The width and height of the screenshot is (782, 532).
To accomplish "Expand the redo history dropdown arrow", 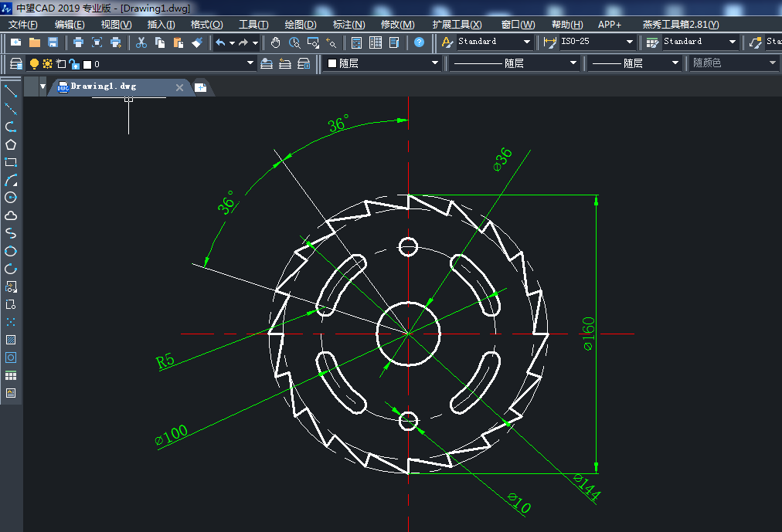I will click(x=255, y=43).
